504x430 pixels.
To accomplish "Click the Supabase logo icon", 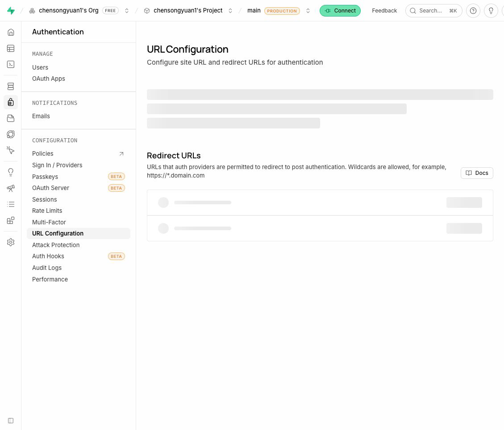I will [x=11, y=11].
